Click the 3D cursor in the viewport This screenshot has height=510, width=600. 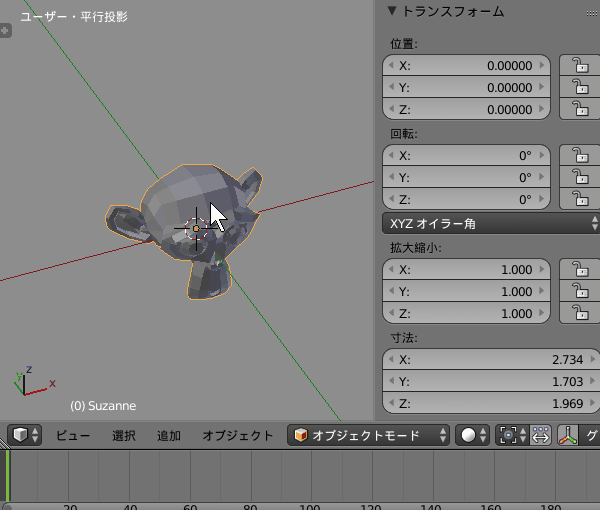pos(196,228)
